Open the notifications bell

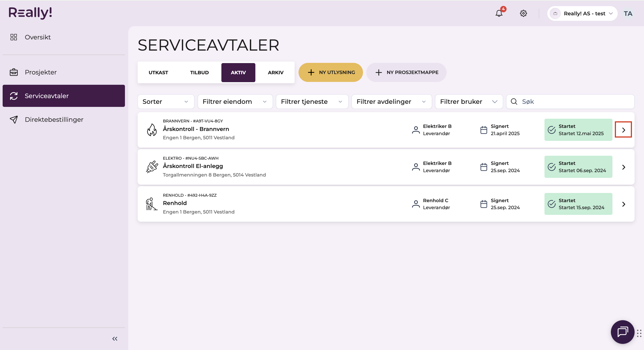(499, 13)
